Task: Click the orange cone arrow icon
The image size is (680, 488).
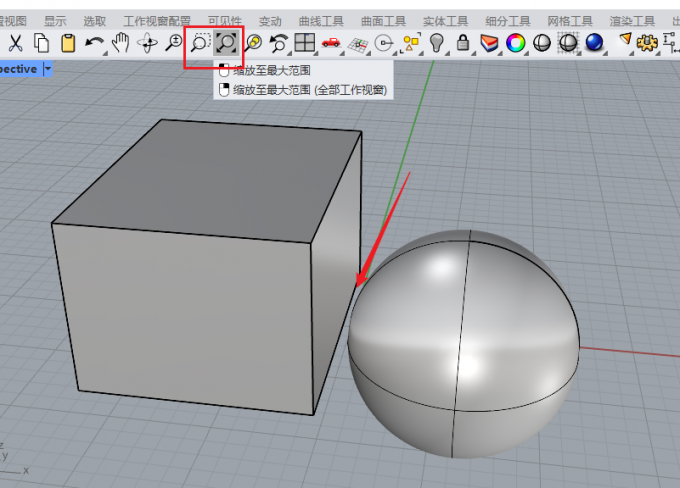Action: click(x=625, y=39)
